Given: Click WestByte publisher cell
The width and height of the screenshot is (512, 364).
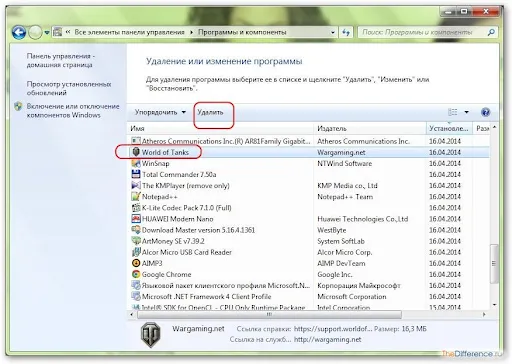Looking at the screenshot, I should click(x=332, y=230).
